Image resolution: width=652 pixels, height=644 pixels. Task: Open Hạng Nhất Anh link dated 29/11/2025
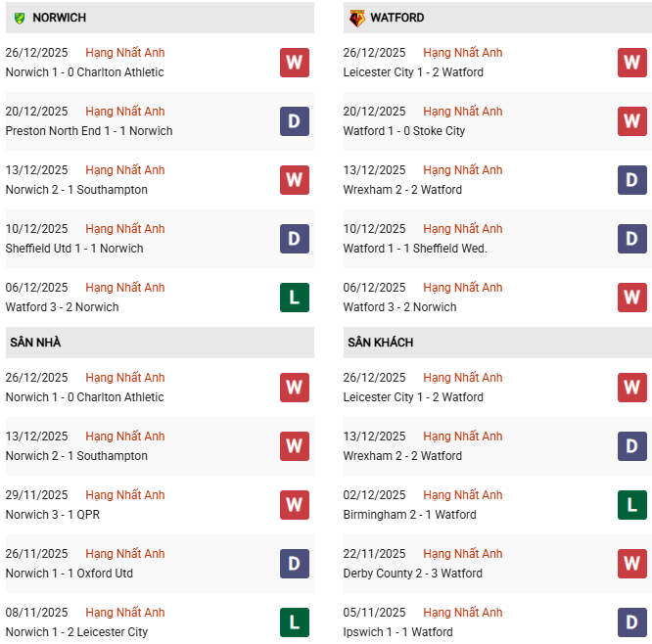125,495
